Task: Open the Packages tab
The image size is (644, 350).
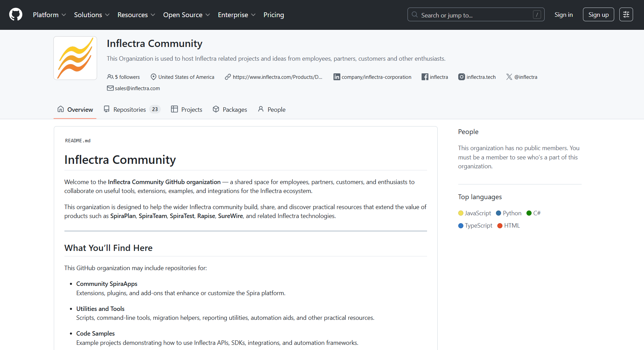Action: [230, 109]
